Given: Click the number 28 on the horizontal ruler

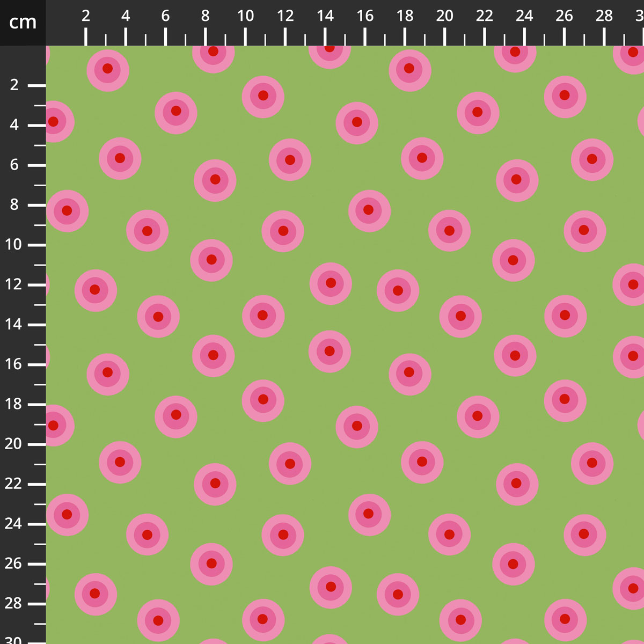Looking at the screenshot, I should pos(603,14).
